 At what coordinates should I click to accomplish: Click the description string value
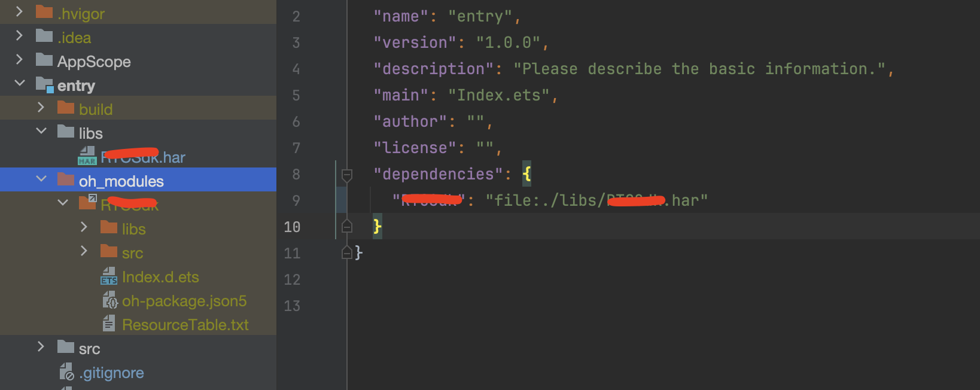699,69
